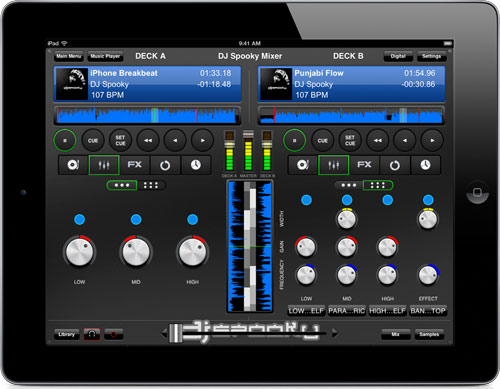Click Deck B MID width knob
The width and height of the screenshot is (500, 389).
(x=347, y=219)
